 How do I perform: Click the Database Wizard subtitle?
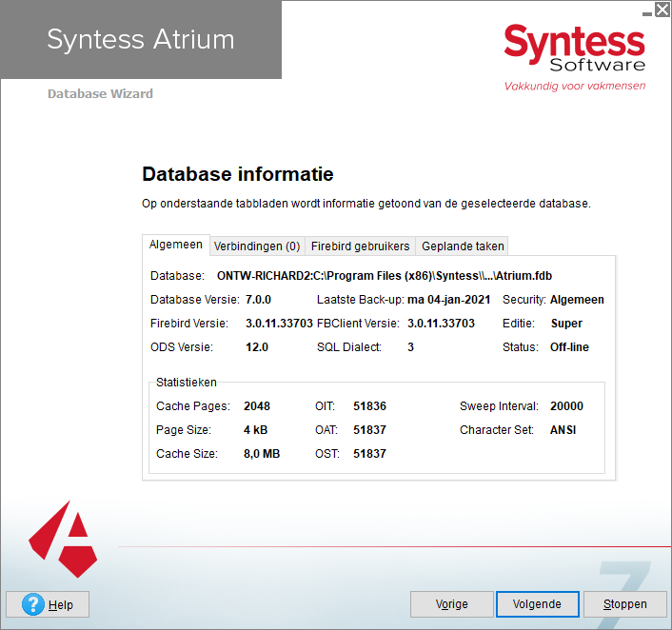click(100, 94)
